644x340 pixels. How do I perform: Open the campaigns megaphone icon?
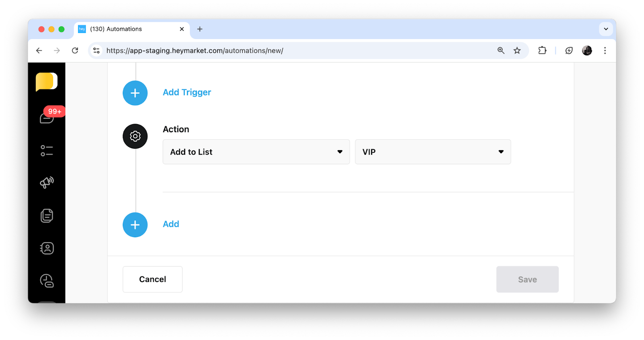47,182
